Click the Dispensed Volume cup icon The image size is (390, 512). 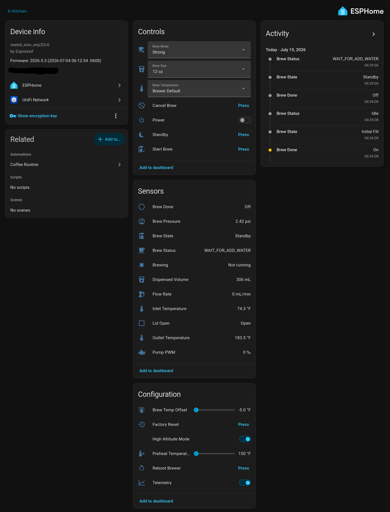click(141, 279)
